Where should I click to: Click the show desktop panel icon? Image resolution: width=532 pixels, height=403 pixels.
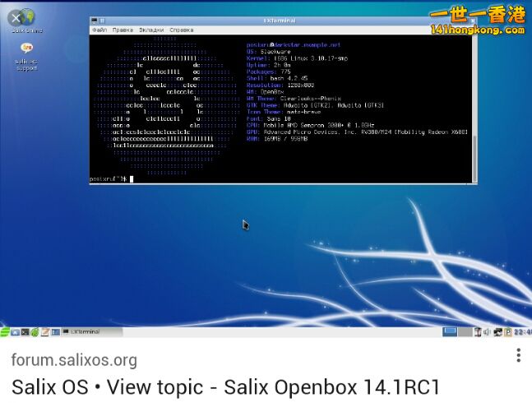tap(56, 331)
